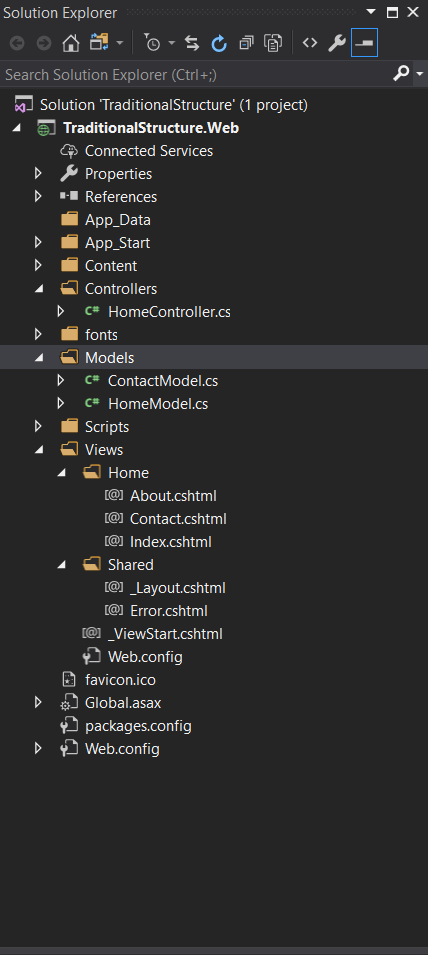Click the Home toolbar icon
This screenshot has width=428, height=955.
(71, 43)
